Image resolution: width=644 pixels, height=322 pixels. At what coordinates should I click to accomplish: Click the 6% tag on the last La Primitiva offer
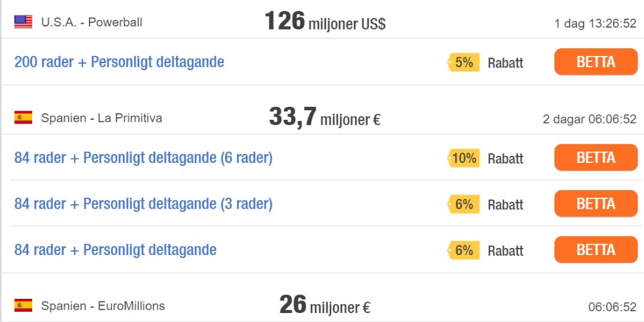[x=464, y=251]
